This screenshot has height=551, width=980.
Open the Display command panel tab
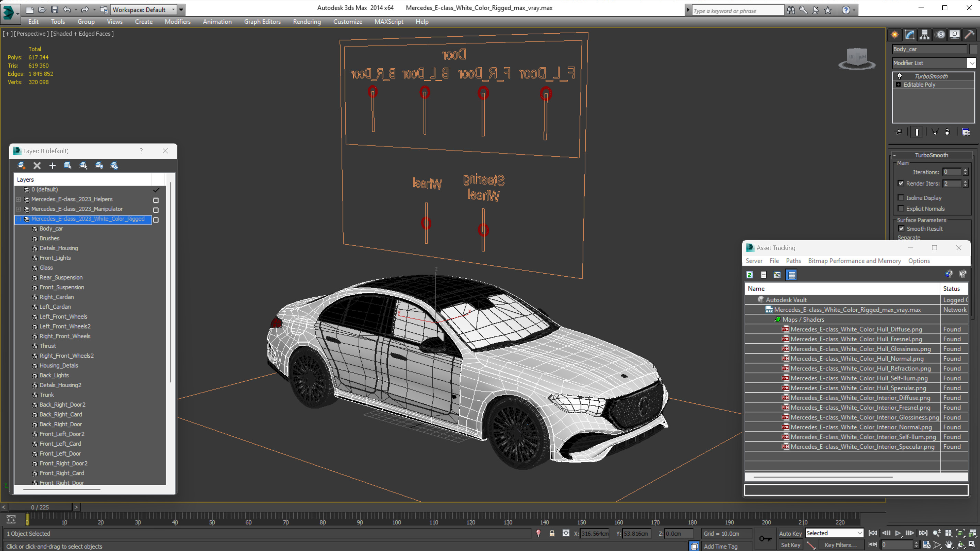point(955,35)
